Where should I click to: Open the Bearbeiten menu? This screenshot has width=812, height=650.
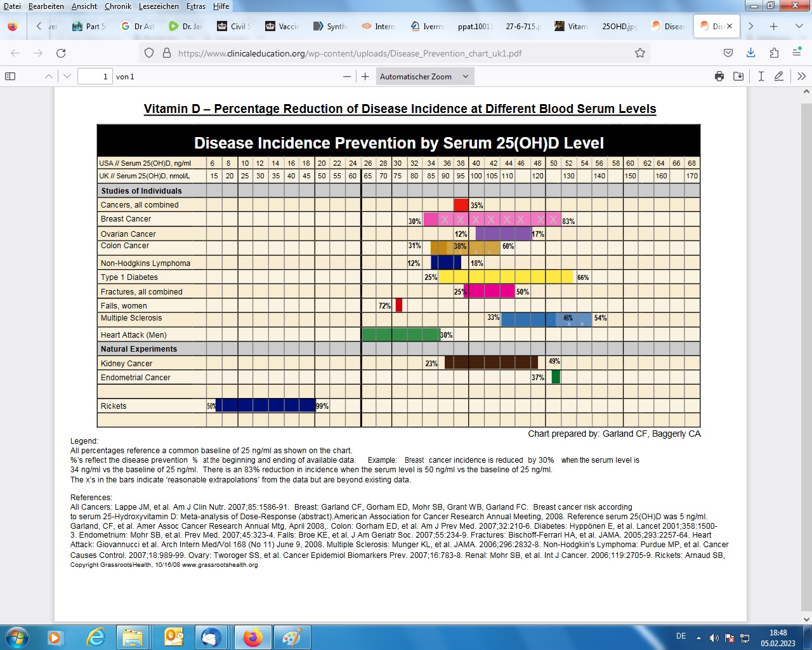point(46,6)
